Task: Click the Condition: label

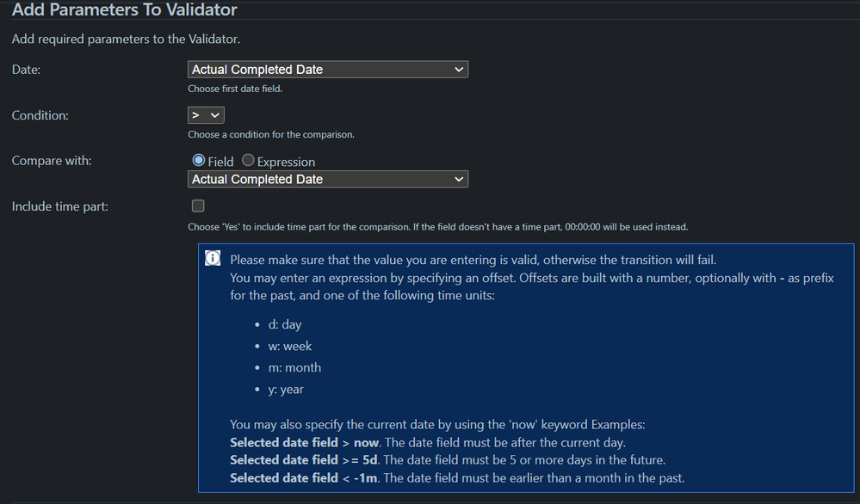Action: click(x=40, y=115)
